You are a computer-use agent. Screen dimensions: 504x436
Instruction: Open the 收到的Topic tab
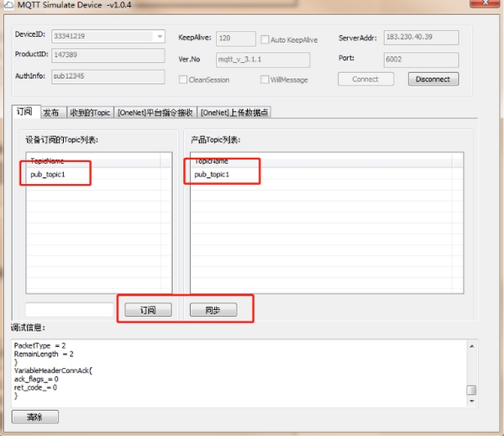pyautogui.click(x=90, y=112)
